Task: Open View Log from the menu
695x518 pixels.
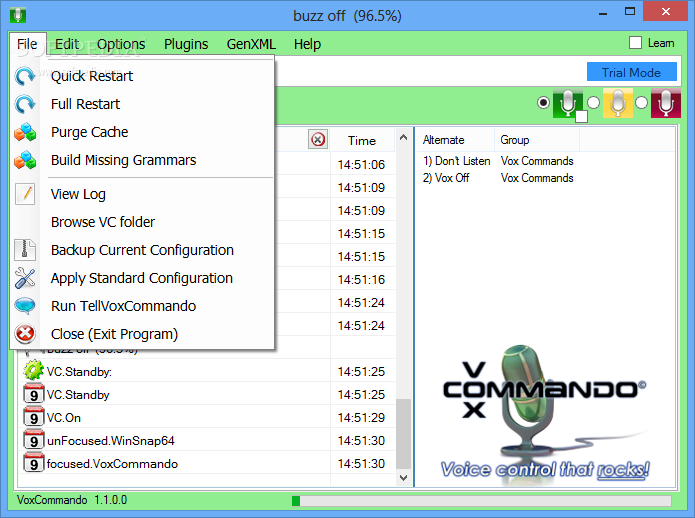Action: [142, 194]
